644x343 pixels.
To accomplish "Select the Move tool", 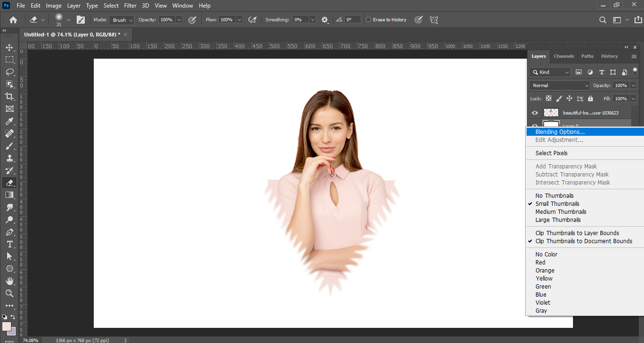I will (x=9, y=47).
